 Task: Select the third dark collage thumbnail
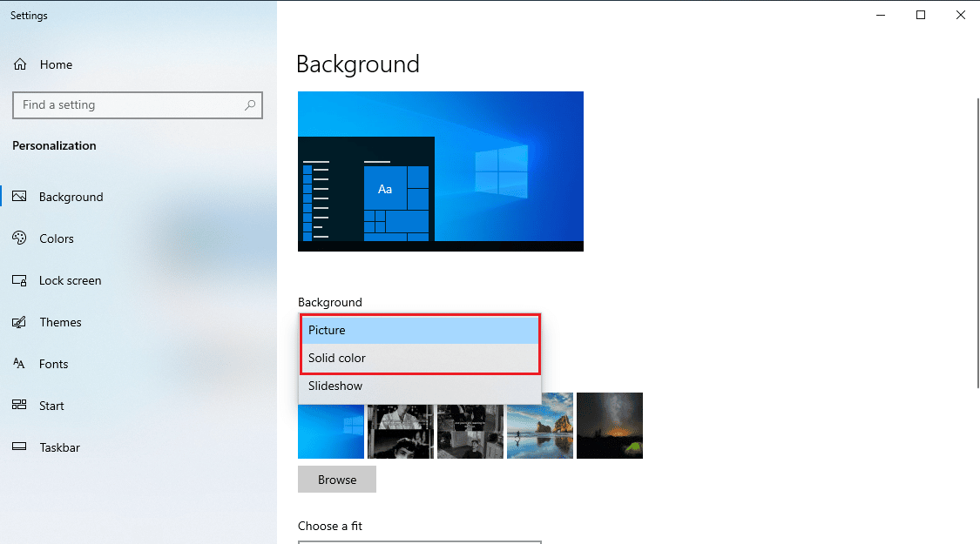(x=470, y=432)
